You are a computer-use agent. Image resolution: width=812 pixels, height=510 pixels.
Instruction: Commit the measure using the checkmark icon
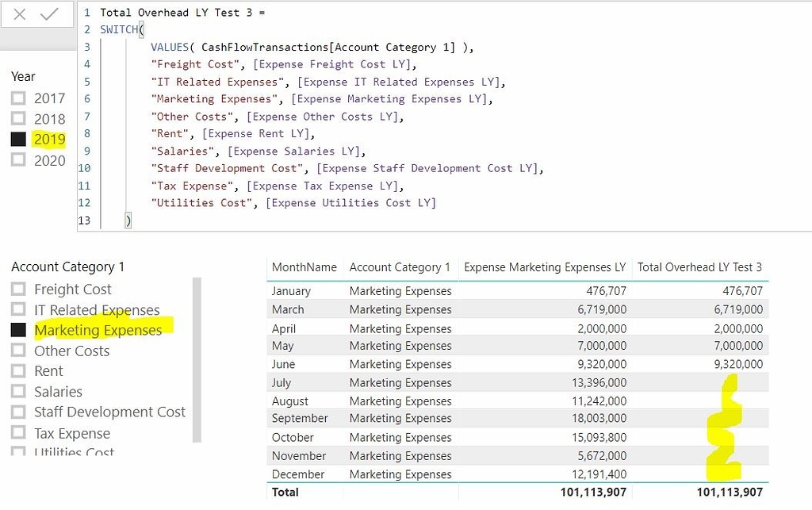click(x=49, y=13)
